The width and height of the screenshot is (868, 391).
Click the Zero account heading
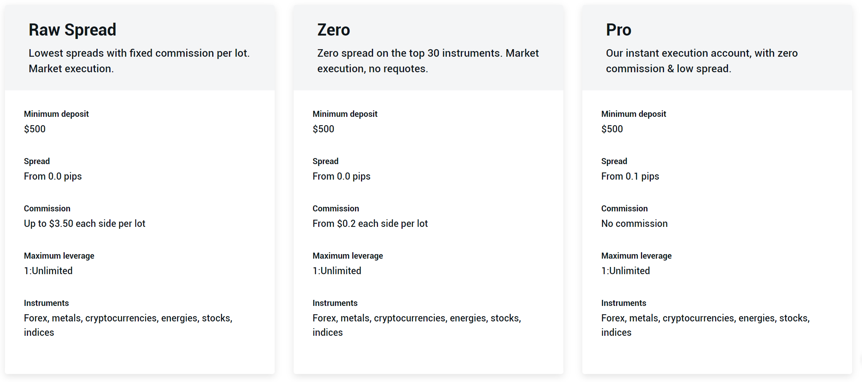pos(333,30)
